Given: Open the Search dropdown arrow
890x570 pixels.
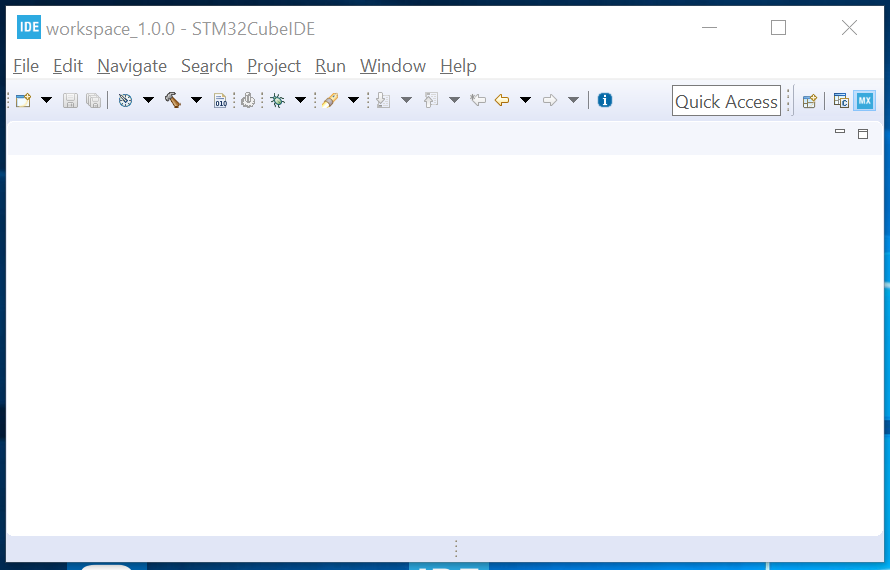Looking at the screenshot, I should 353,100.
